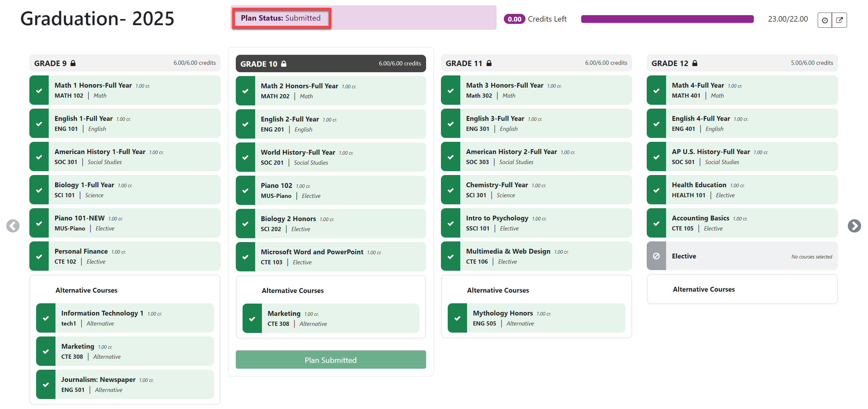Click the green check for Health Education
Viewport: 868px width, 409px height.
point(656,190)
